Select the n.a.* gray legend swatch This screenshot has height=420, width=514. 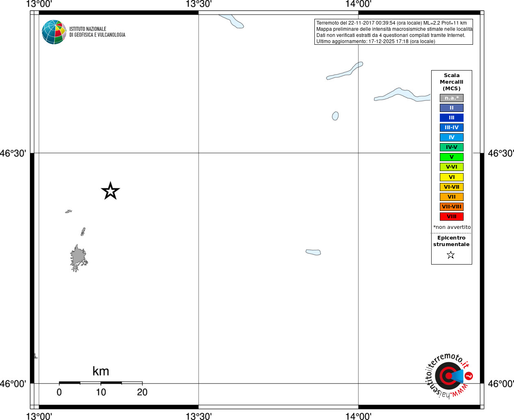tap(452, 98)
